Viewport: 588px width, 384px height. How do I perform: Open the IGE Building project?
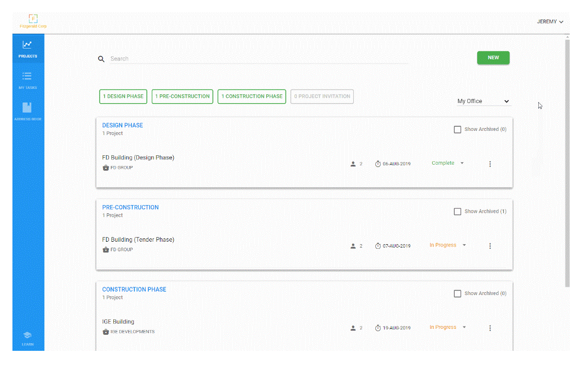118,322
